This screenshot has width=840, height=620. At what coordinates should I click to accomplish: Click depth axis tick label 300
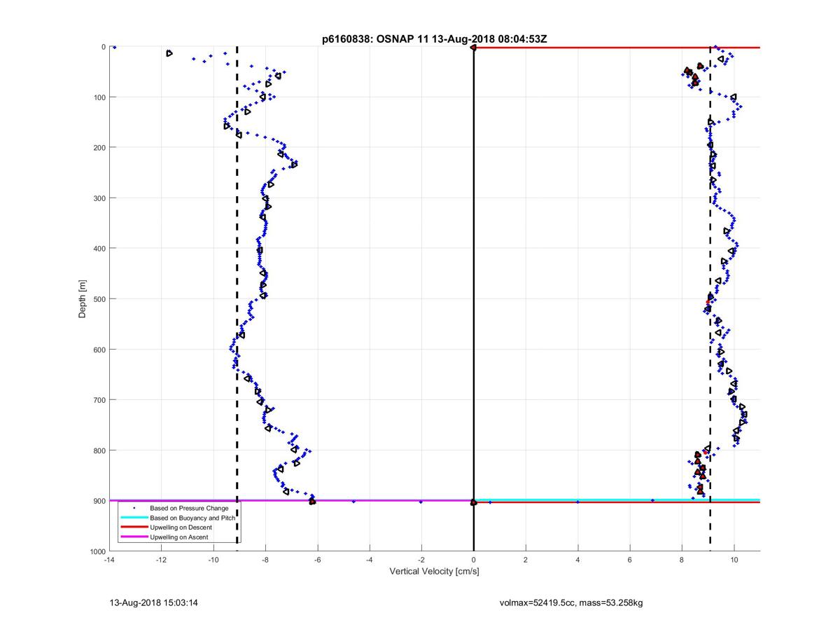tap(99, 198)
